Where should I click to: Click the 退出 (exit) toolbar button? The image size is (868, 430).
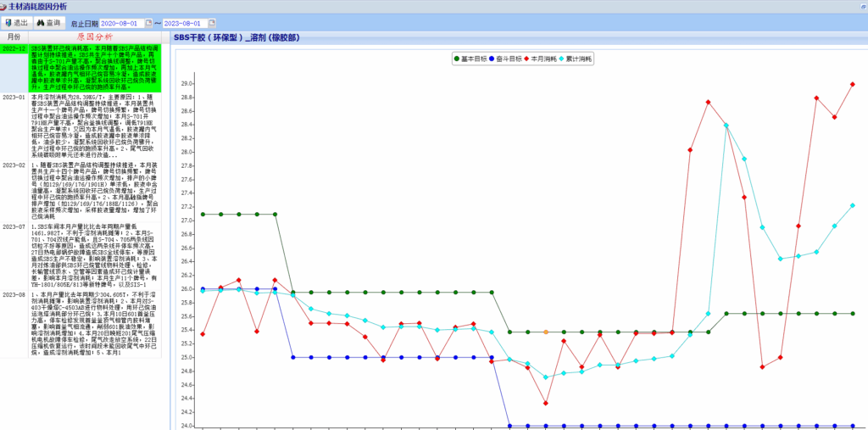pyautogui.click(x=17, y=23)
